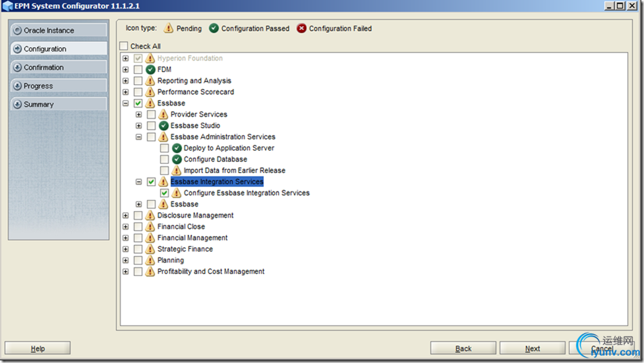Open the Progress step
This screenshot has width=644, height=363.
point(59,86)
